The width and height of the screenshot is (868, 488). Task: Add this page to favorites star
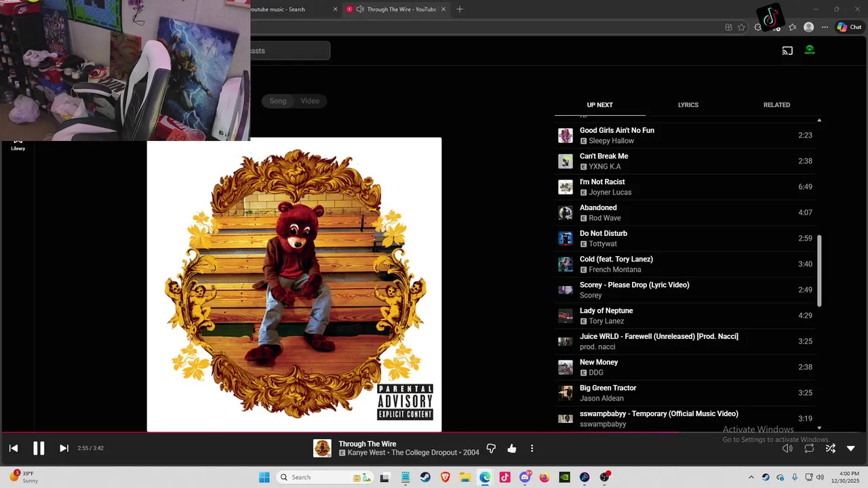pos(741,27)
